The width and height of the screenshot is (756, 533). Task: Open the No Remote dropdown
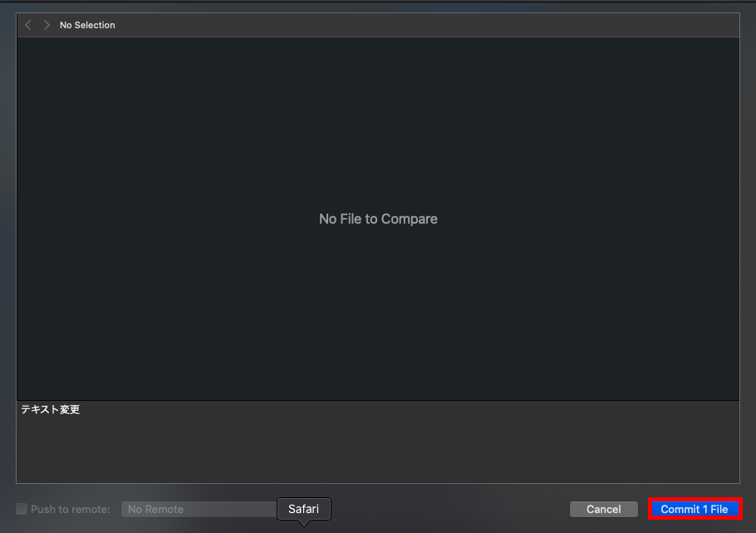199,510
